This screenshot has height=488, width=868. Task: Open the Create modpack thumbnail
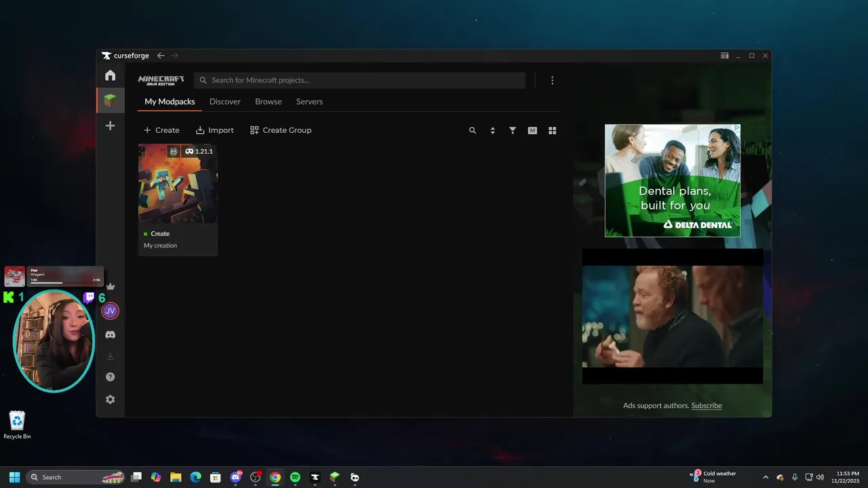(x=178, y=183)
